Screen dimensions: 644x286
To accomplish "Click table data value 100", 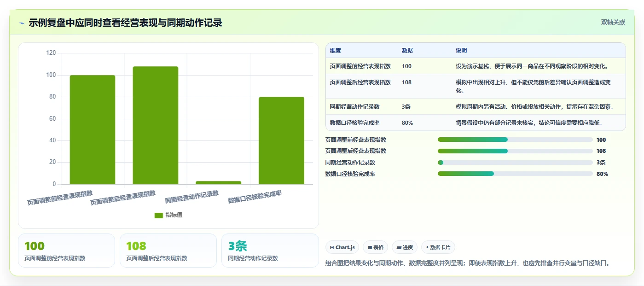I will coord(406,66).
